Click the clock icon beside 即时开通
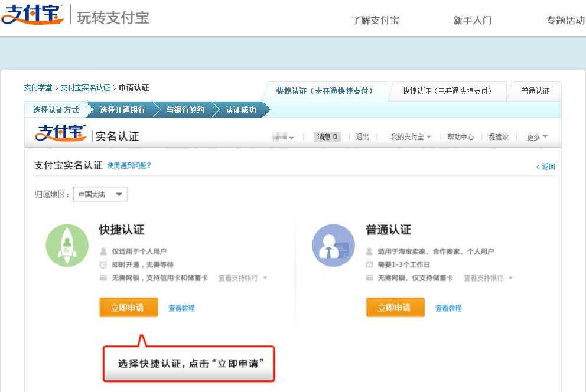The height and width of the screenshot is (392, 586). pyautogui.click(x=103, y=264)
